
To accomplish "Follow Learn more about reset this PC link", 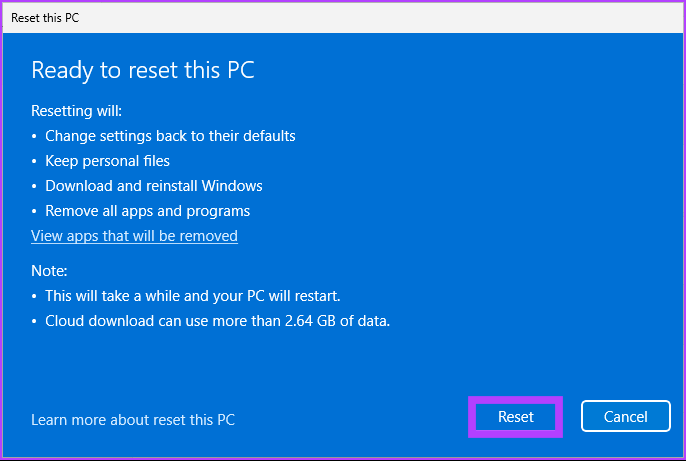I will (x=133, y=420).
